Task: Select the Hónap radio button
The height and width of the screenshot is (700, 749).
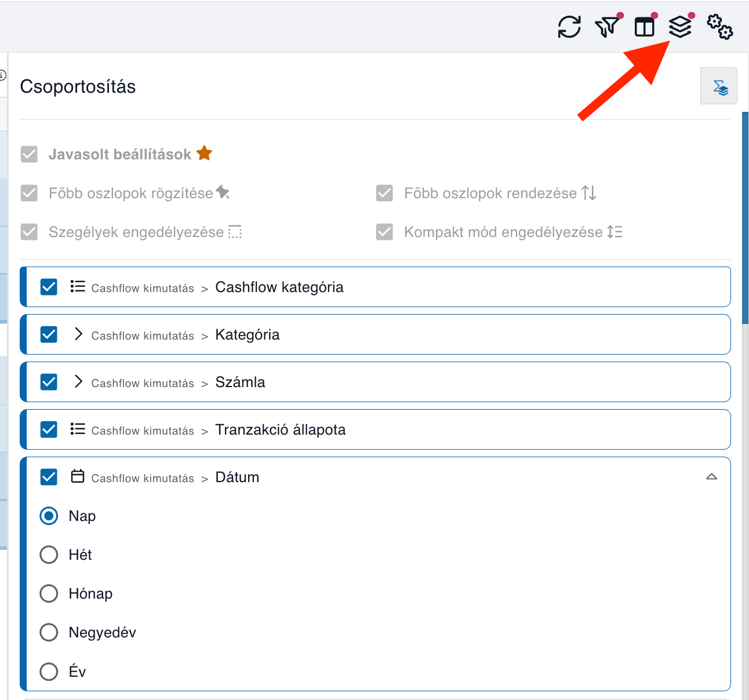Action: 49,593
